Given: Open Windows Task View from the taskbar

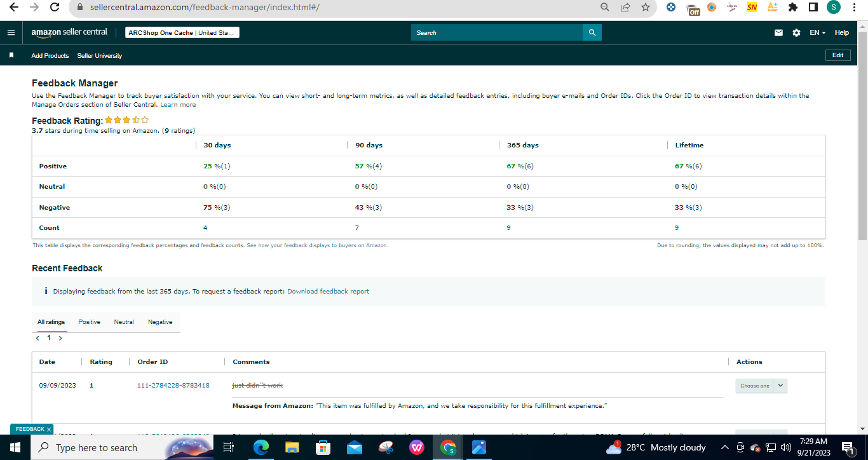Looking at the screenshot, I should pos(229,448).
